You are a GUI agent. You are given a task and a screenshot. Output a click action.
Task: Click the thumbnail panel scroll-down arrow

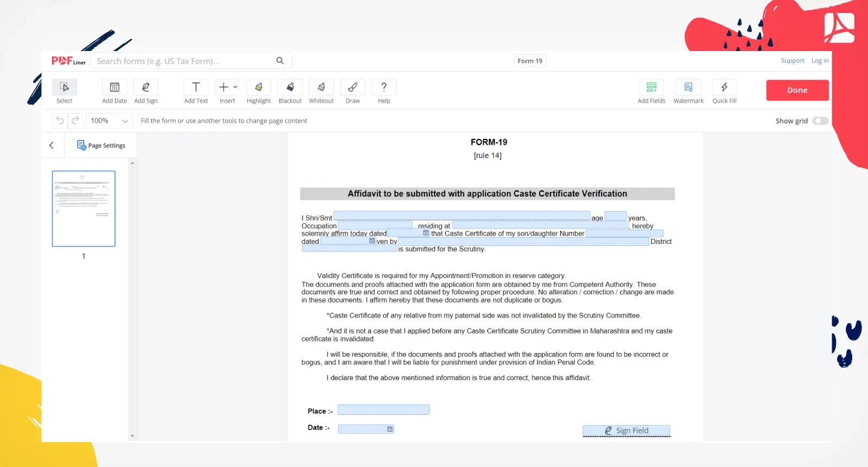[x=132, y=436]
